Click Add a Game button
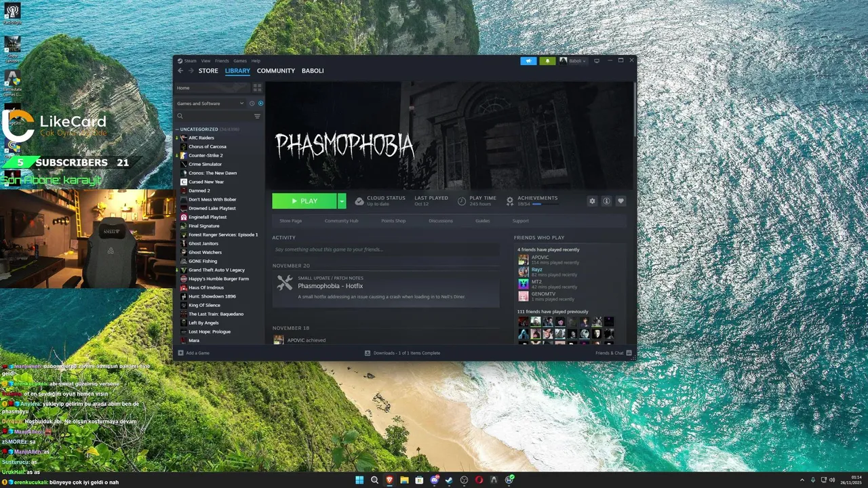The height and width of the screenshot is (488, 868). 194,353
